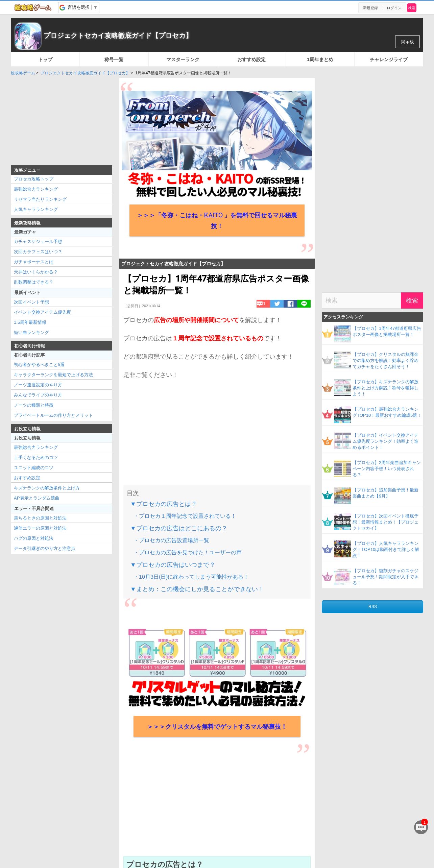Click the teal rank 7 crown icon
This screenshot has height=868, width=434.
pyautogui.click(x=327, y=496)
